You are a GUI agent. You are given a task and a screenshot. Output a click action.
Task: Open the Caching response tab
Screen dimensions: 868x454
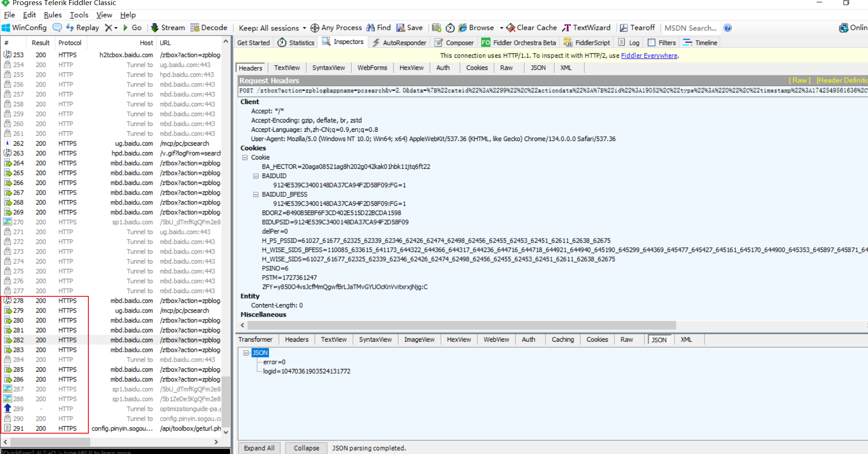[563, 339]
